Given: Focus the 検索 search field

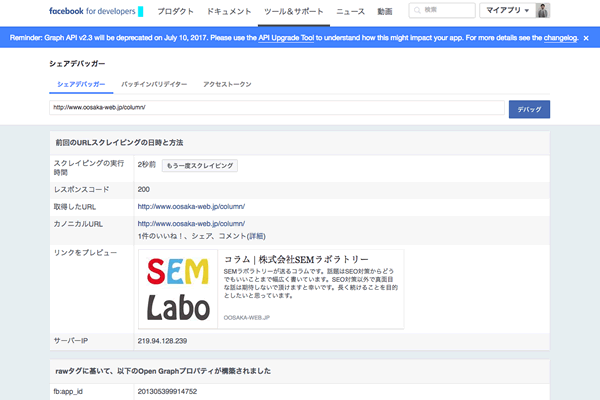Looking at the screenshot, I should (442, 10).
